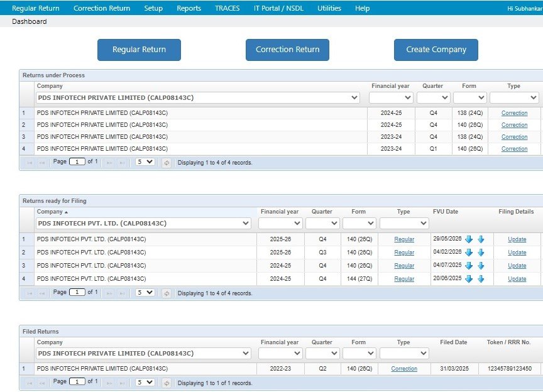Go to next page in Returns ready for Filing
This screenshot has width=543, height=392.
[109, 293]
